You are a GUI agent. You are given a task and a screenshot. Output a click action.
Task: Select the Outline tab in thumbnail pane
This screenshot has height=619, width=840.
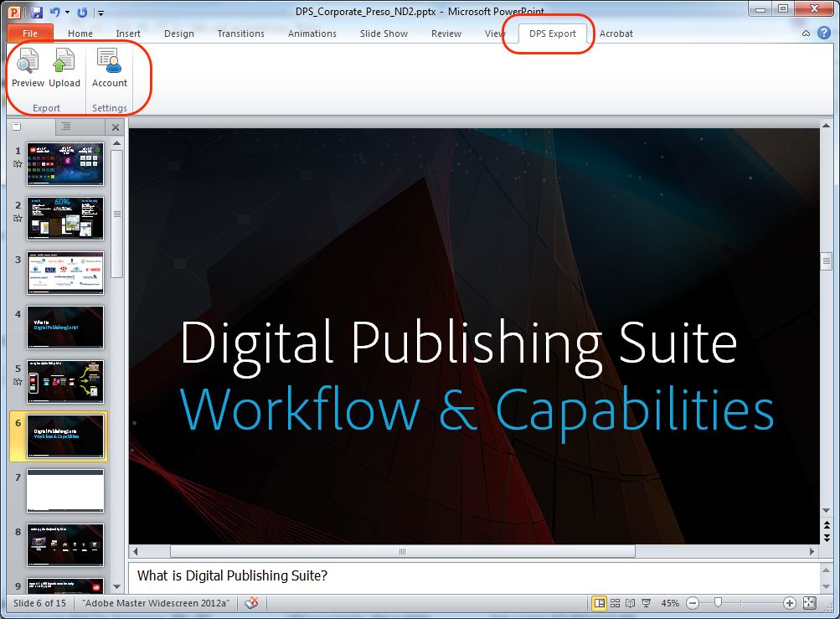(x=66, y=126)
